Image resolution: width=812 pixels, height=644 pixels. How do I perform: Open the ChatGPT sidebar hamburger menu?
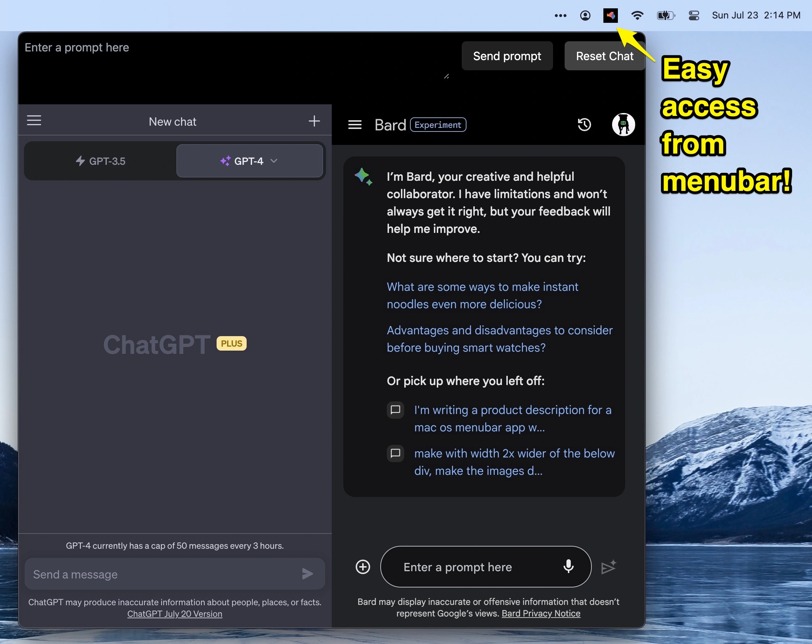click(x=34, y=121)
